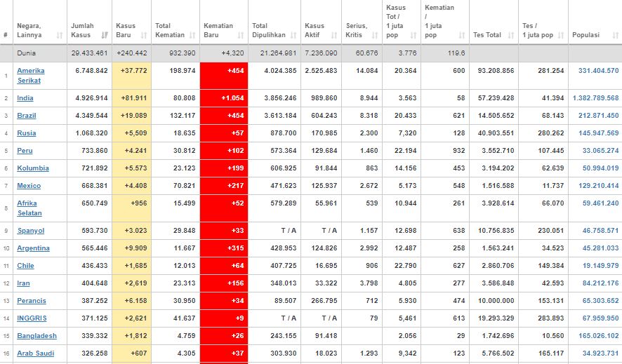Screen dimensions: 622x364
Task: Click Kasus Tot / 1 juta pop sort icon
Action: (x=413, y=35)
